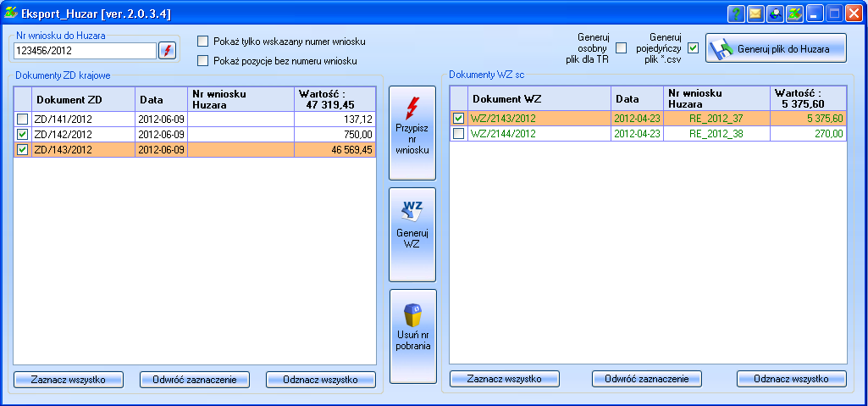Screen dimensions: 868x406
Task: Select the ZD/142/2012 document row
Action: pyautogui.click(x=83, y=135)
